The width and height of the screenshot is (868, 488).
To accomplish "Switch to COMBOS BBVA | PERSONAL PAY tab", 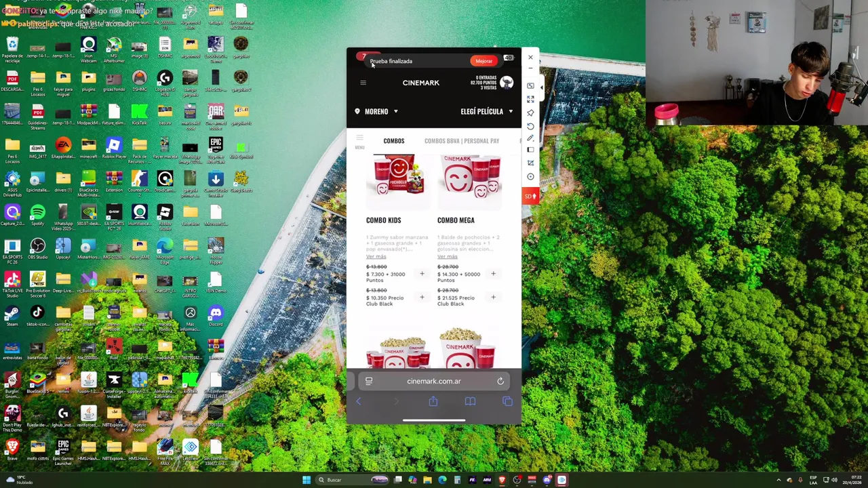I will pos(462,141).
